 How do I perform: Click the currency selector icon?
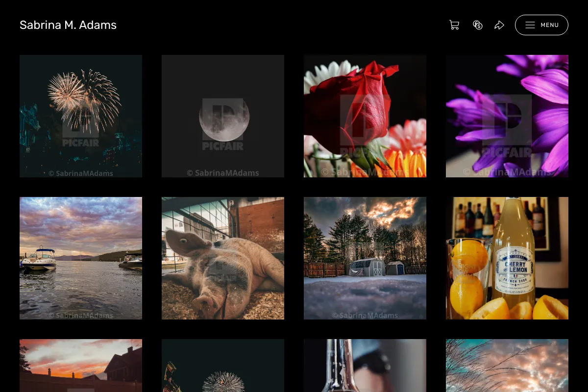478,25
